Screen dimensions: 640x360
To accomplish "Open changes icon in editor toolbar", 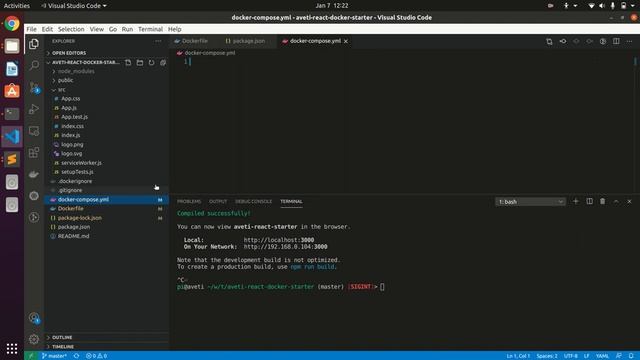I will 549,41.
